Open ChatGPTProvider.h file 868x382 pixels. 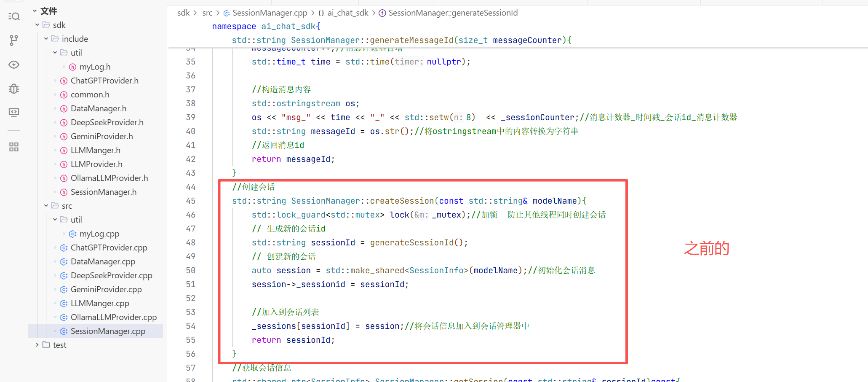coord(104,81)
